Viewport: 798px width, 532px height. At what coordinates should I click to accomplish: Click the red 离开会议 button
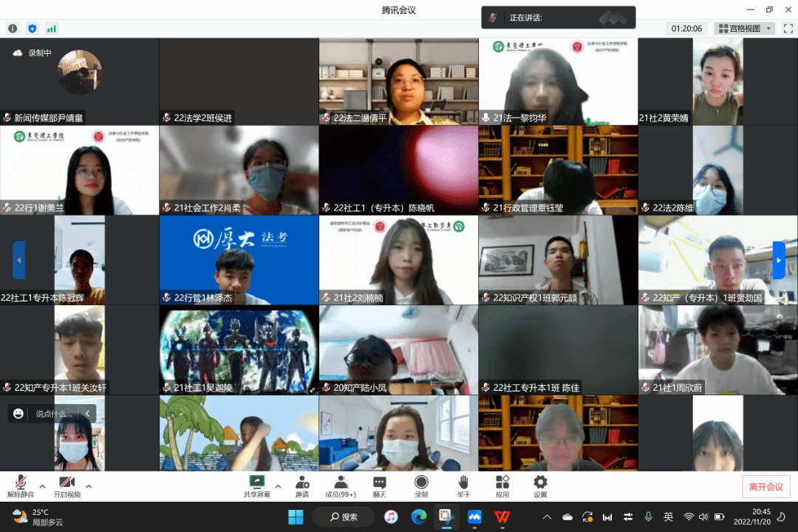tap(765, 486)
